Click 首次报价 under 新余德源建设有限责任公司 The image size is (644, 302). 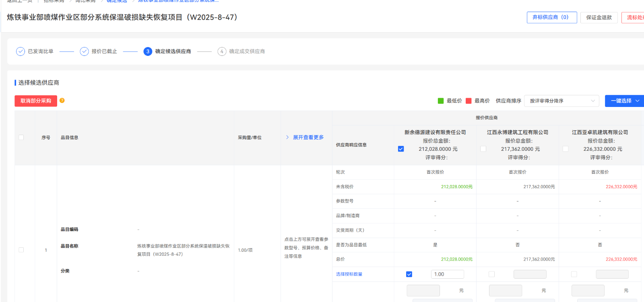click(435, 172)
